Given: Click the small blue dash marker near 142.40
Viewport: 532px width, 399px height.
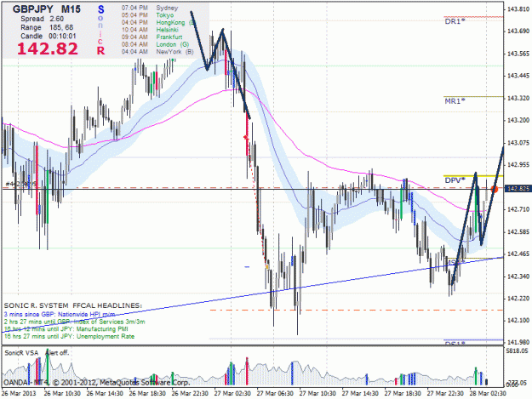Looking at the screenshot, I should coord(247,267).
